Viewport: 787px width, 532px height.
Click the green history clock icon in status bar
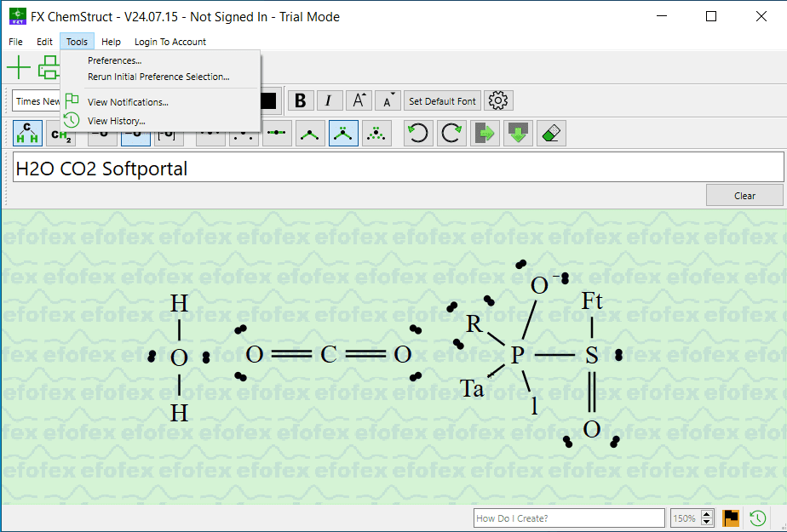point(757,518)
